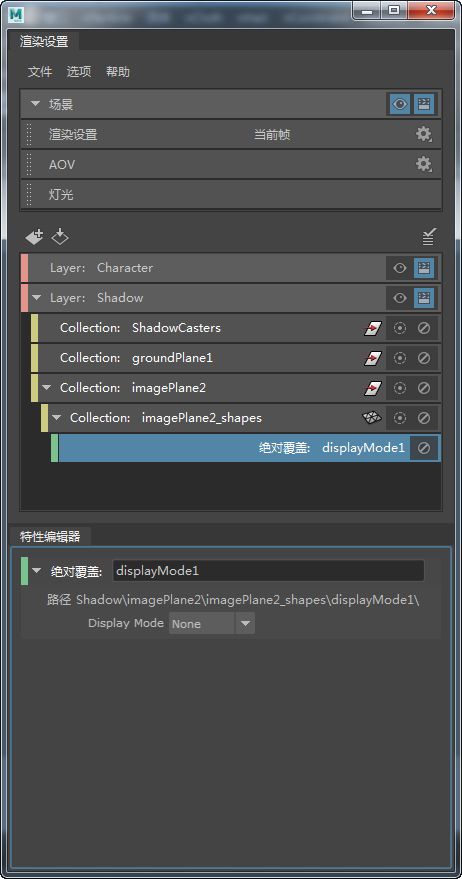Select Layer: Character row
The width and height of the screenshot is (462, 879).
coord(231,268)
